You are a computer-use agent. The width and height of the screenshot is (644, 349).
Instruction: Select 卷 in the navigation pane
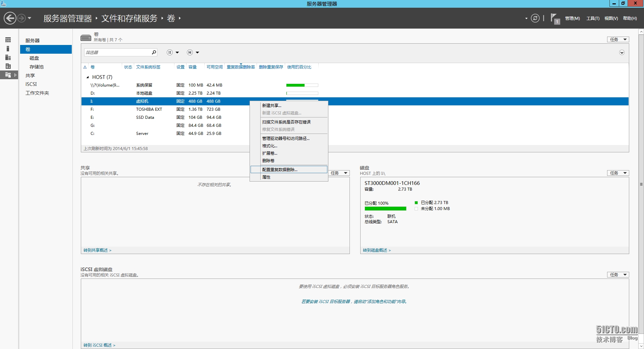coord(46,49)
